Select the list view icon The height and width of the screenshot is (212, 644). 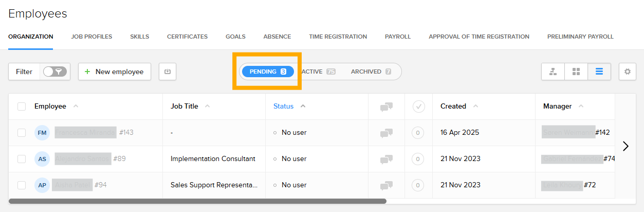(x=599, y=72)
